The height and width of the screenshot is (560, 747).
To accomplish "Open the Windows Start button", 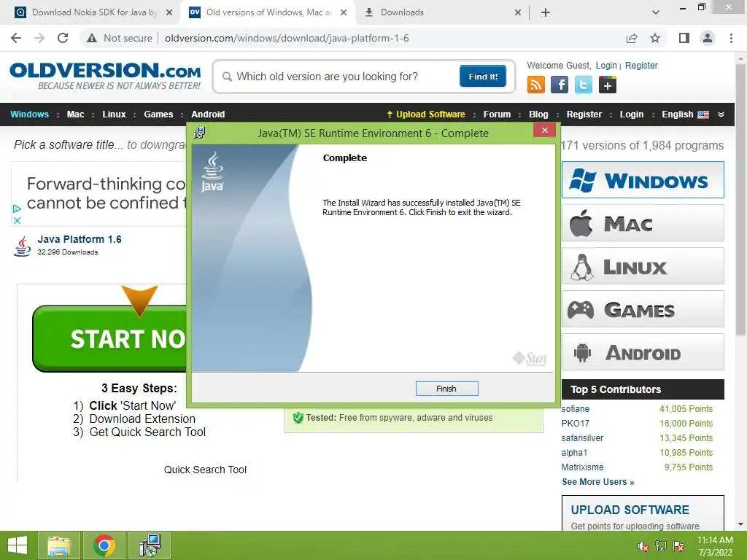I will pyautogui.click(x=18, y=545).
